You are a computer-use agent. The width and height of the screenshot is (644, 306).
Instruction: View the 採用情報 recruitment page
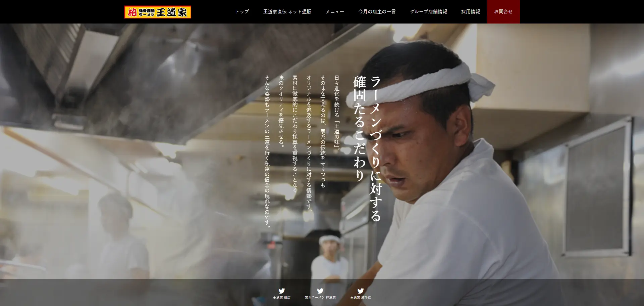click(x=470, y=11)
